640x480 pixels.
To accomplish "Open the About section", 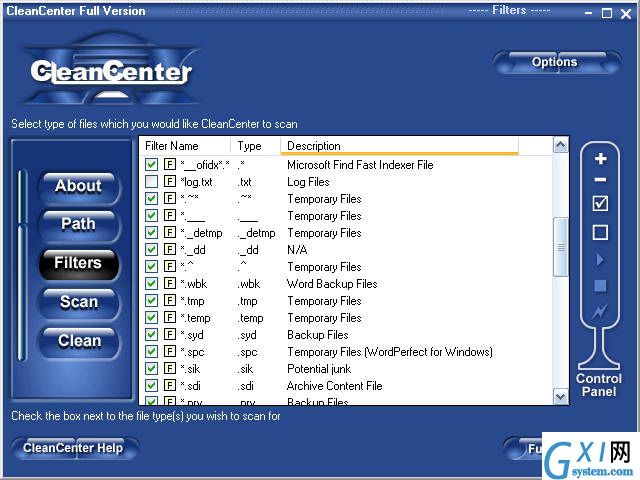I will [x=78, y=187].
